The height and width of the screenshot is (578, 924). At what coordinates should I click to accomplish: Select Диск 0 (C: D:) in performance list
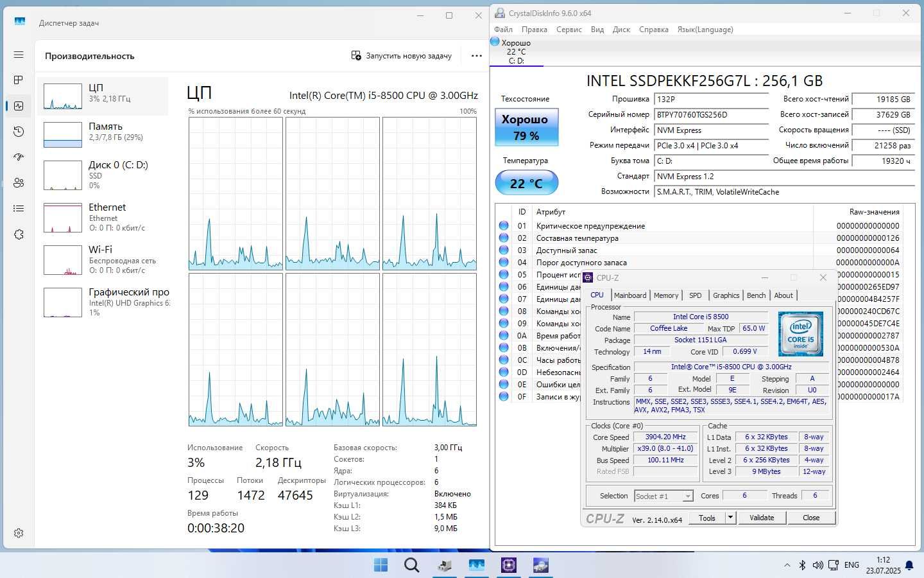tap(103, 175)
